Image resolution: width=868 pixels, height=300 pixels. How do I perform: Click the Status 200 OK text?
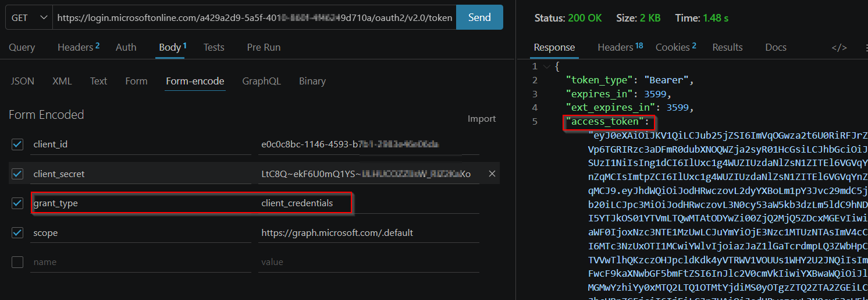(568, 18)
